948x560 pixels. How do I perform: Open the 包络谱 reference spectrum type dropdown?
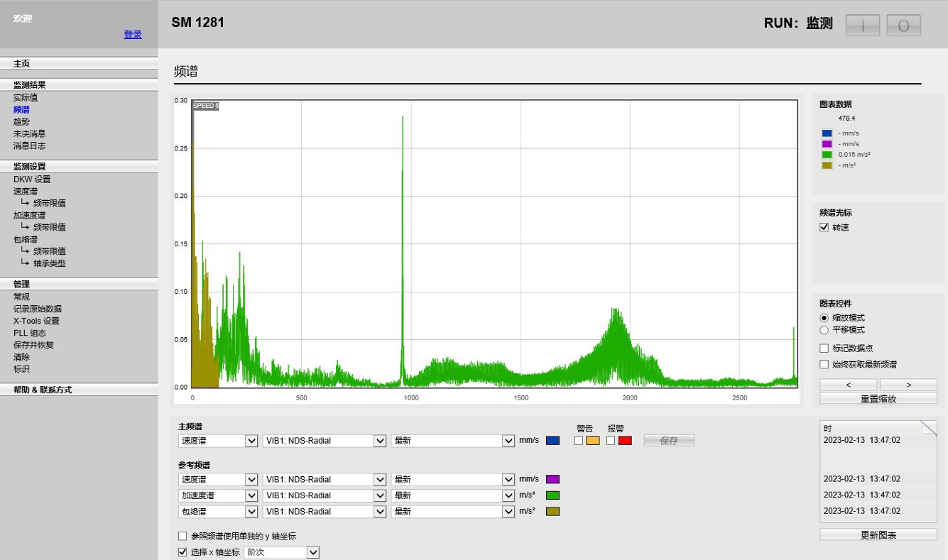click(218, 512)
